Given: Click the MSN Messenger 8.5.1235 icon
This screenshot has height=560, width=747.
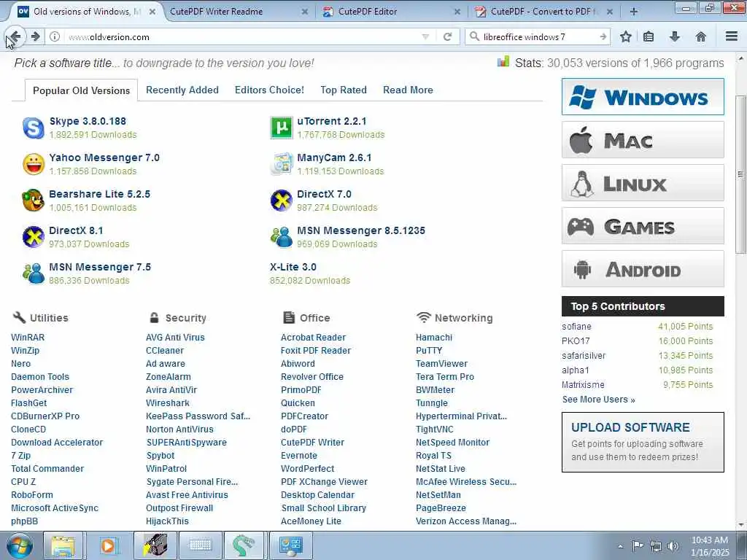Looking at the screenshot, I should (x=281, y=237).
